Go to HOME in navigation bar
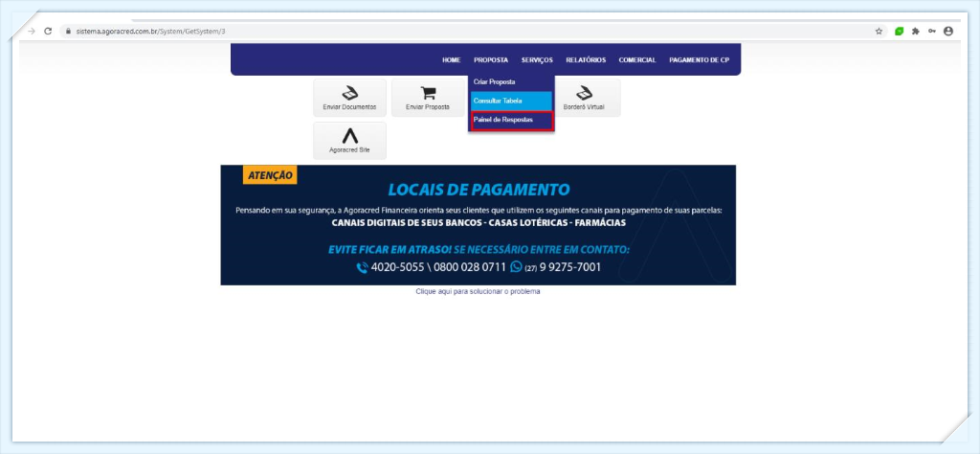The width and height of the screenshot is (980, 454). (452, 60)
